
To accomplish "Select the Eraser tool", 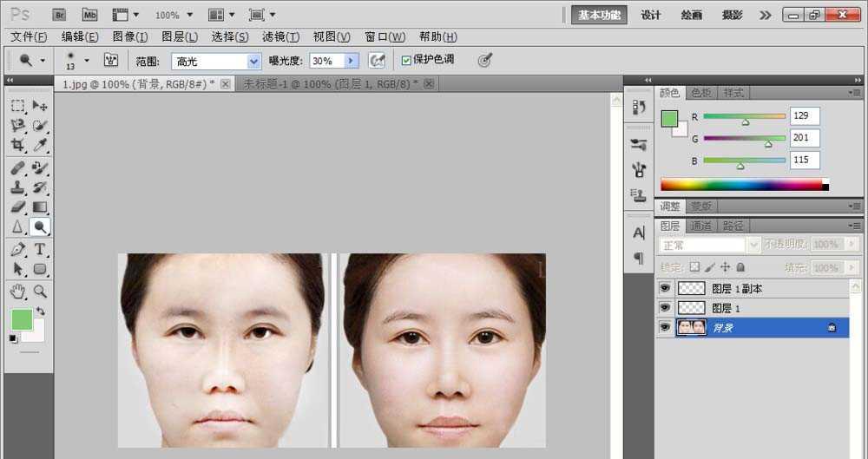I will 17,207.
